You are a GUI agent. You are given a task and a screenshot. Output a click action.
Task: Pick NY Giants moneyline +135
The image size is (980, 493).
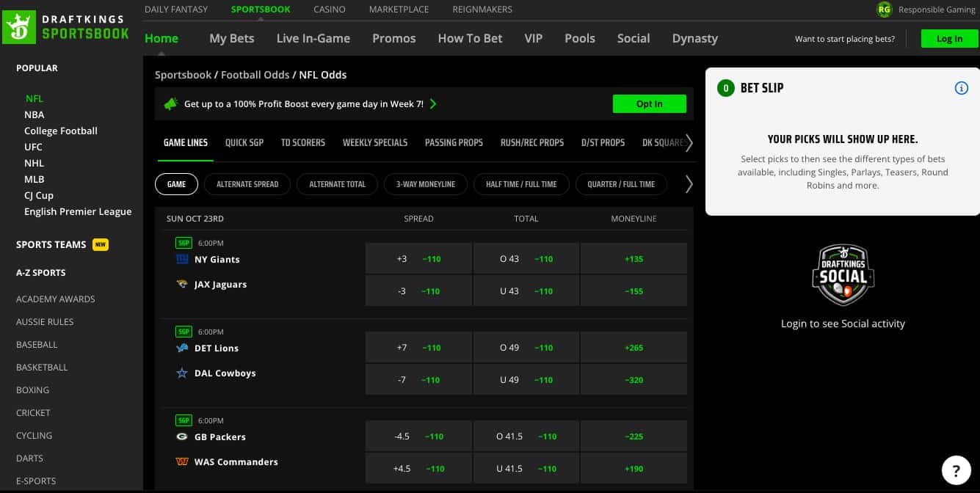pos(634,259)
